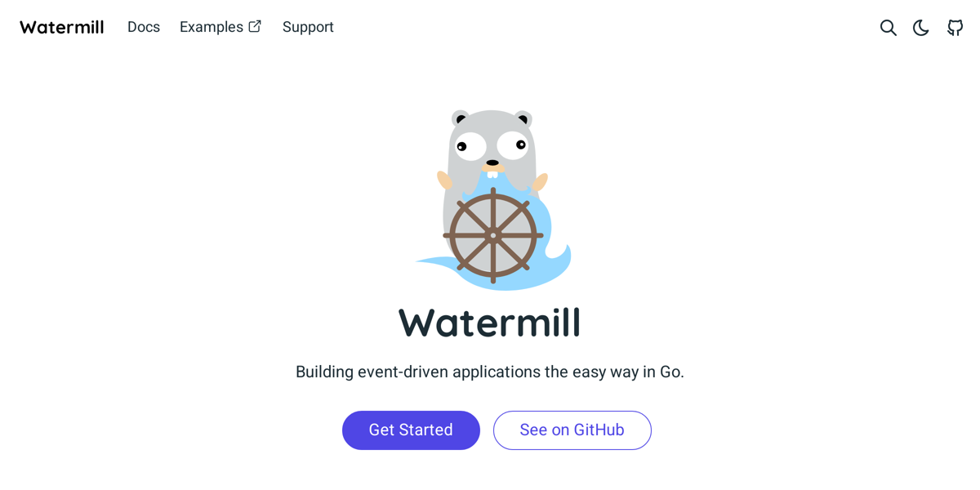Image resolution: width=980 pixels, height=490 pixels.
Task: Open the GitHub cat icon in the header
Action: (x=955, y=28)
